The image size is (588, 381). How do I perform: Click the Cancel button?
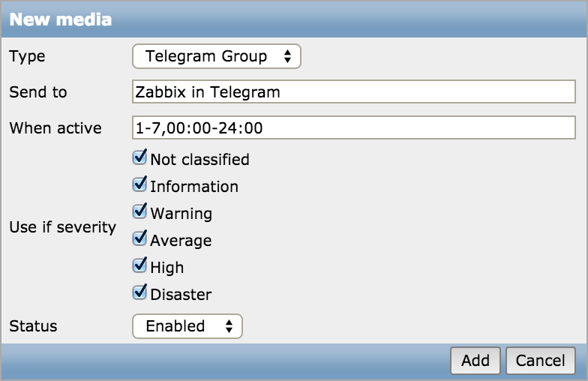(x=540, y=360)
